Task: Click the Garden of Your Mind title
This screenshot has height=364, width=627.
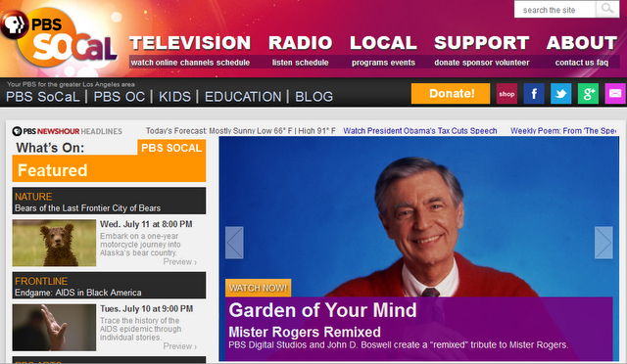Action: click(x=322, y=310)
